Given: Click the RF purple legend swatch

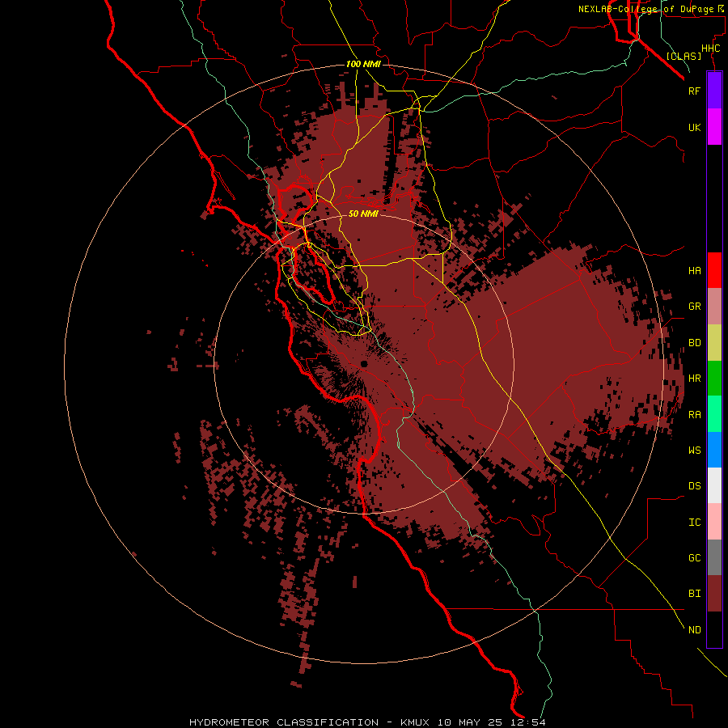Looking at the screenshot, I should point(714,91).
